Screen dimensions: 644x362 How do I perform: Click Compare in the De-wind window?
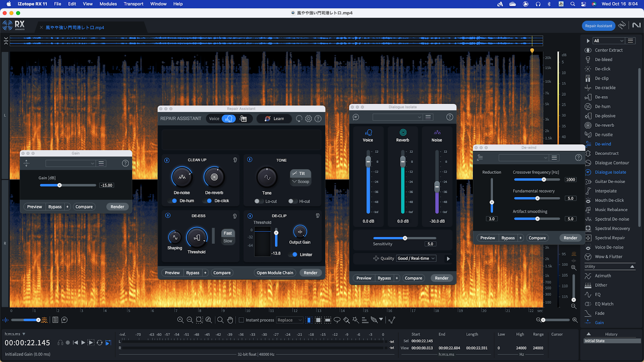(537, 238)
